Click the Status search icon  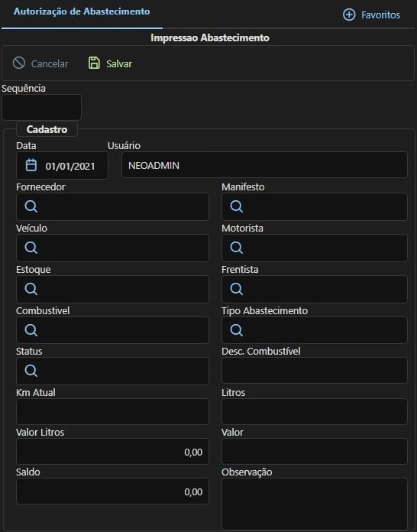pos(31,371)
